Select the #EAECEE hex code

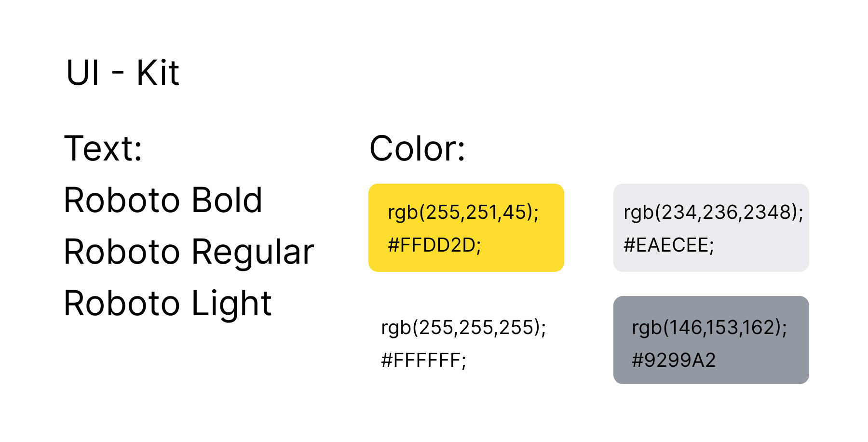[x=668, y=245]
